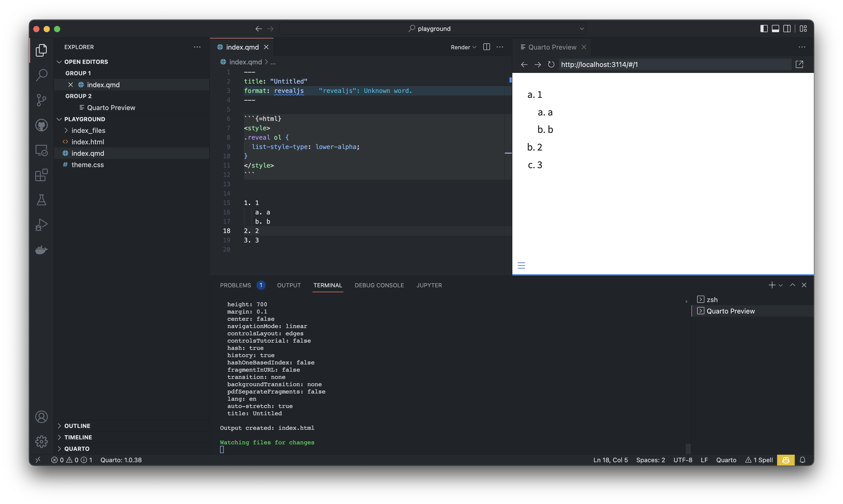This screenshot has height=504, width=843.
Task: Open the Docker view
Action: click(42, 250)
